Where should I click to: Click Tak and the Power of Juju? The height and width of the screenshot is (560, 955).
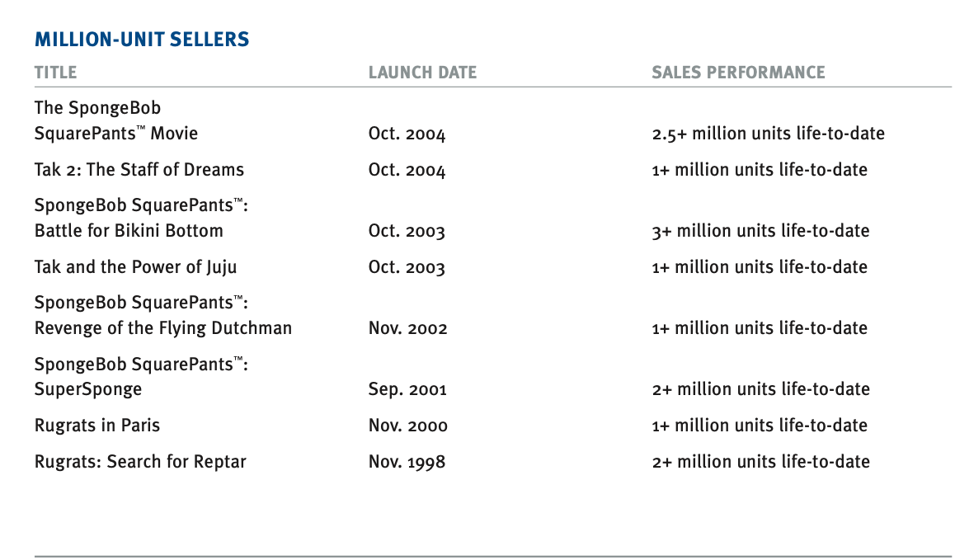(136, 267)
